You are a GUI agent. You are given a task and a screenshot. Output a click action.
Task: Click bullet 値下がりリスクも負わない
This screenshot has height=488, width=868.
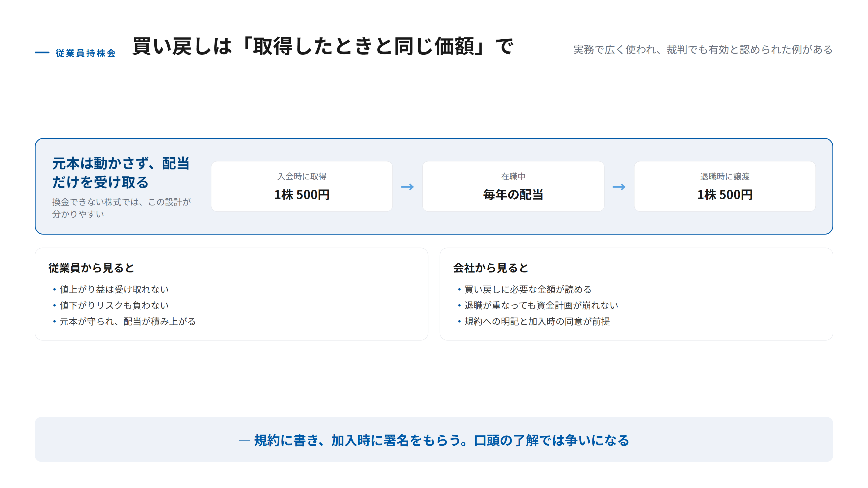114,305
